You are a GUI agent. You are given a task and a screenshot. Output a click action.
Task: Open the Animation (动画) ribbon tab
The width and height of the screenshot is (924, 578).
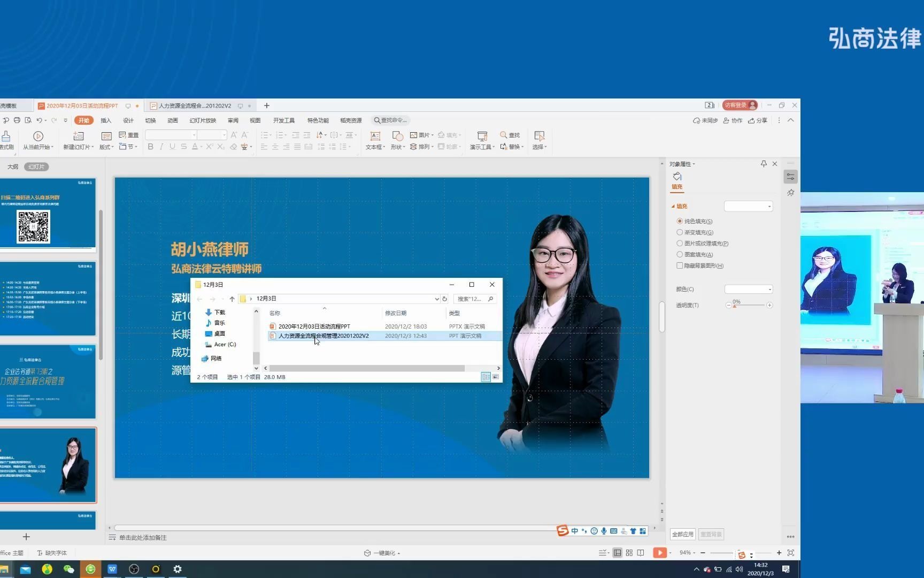point(173,120)
